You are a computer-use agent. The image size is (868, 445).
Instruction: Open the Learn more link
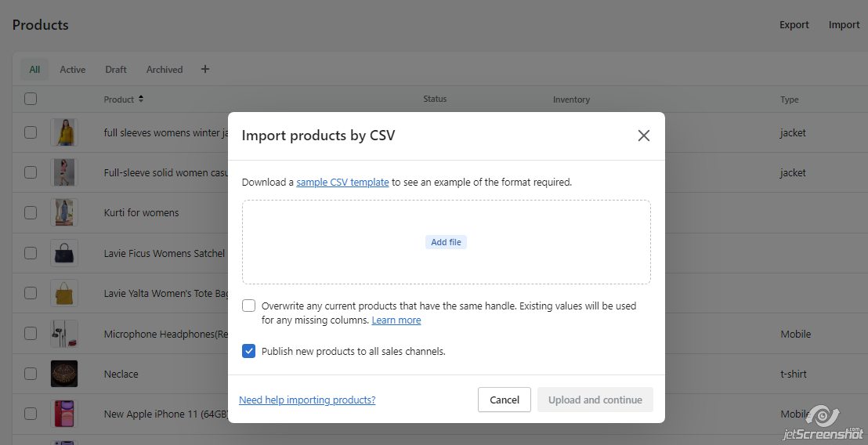(x=396, y=320)
